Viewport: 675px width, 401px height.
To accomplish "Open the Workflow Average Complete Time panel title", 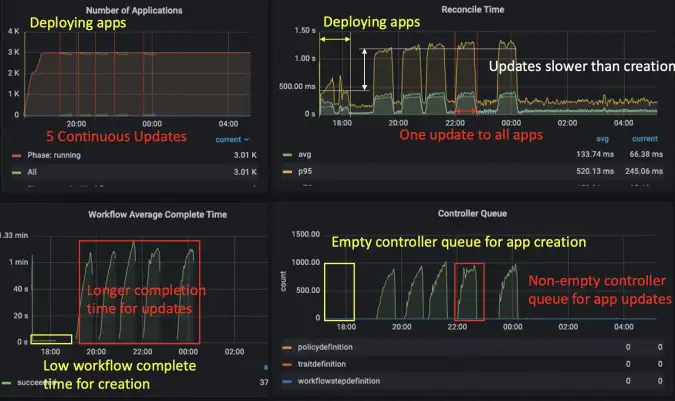I will coord(158,214).
